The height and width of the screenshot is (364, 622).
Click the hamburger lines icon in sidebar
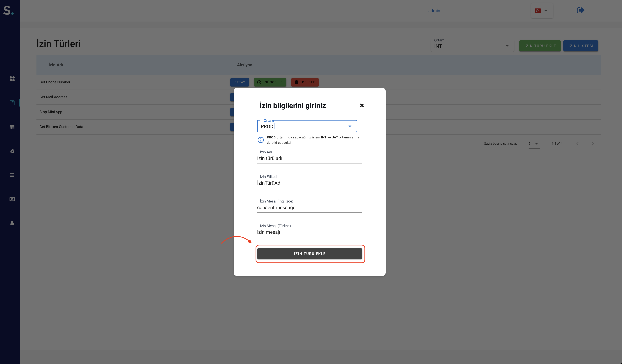click(12, 175)
